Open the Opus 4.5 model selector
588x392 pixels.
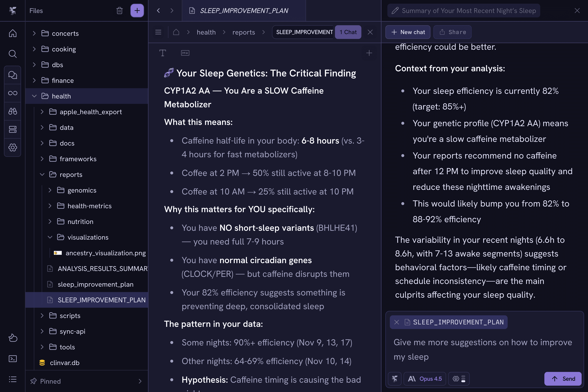tap(425, 379)
